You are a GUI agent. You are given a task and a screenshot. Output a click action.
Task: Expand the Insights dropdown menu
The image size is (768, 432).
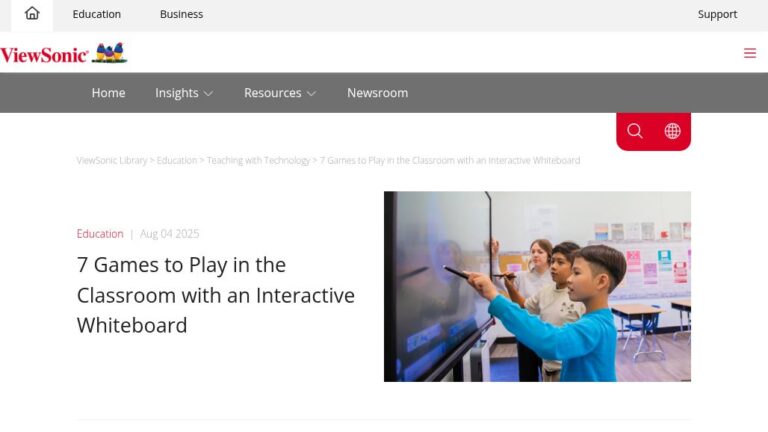(184, 93)
